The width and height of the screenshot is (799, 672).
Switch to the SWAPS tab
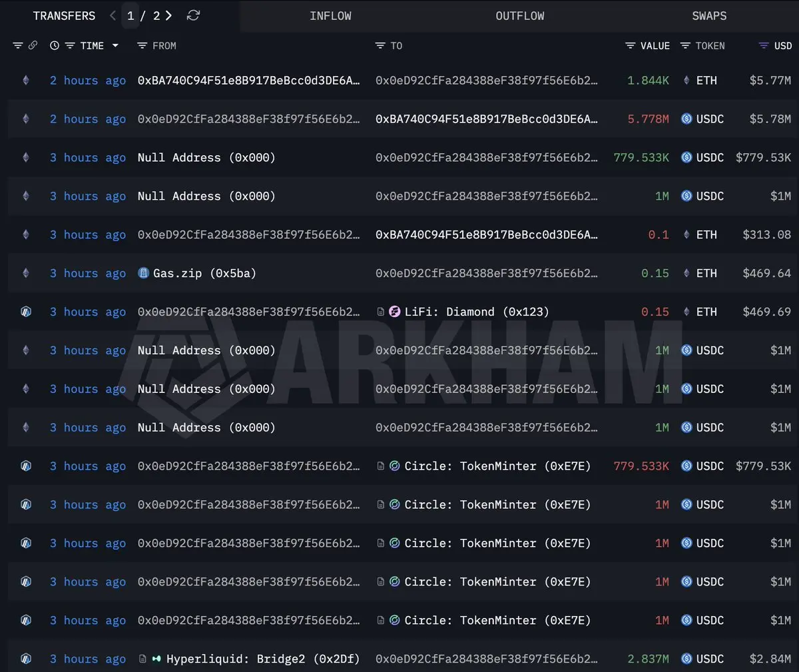point(709,16)
